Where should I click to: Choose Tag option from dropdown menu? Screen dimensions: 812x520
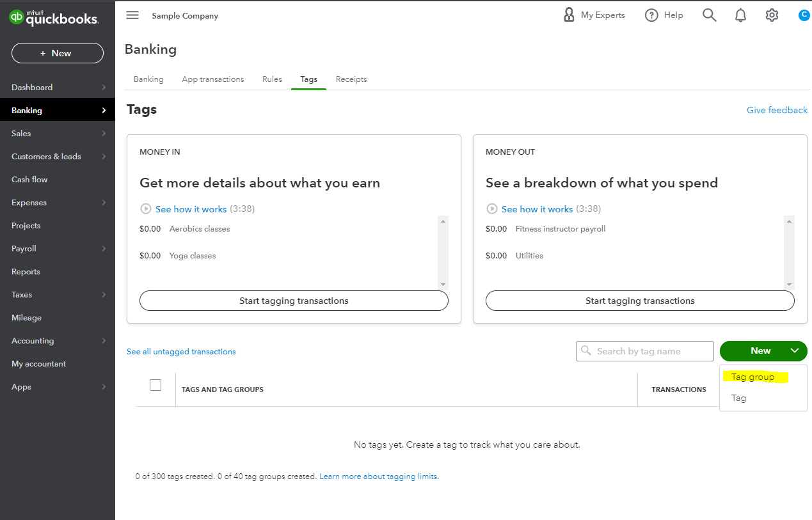739,398
